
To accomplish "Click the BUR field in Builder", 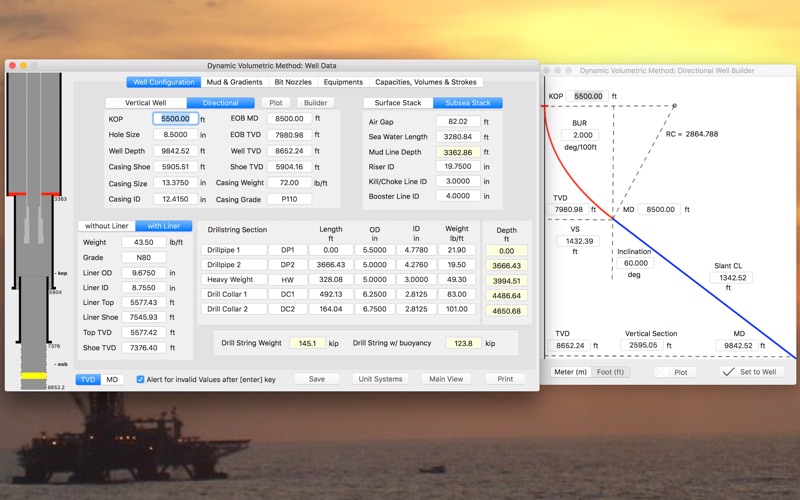I will [x=580, y=135].
